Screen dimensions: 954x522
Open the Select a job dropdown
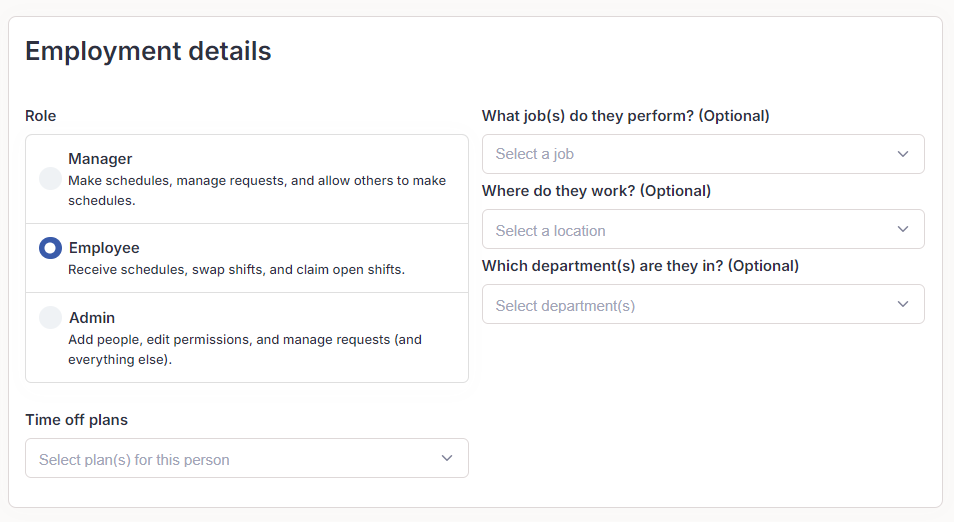pyautogui.click(x=703, y=154)
